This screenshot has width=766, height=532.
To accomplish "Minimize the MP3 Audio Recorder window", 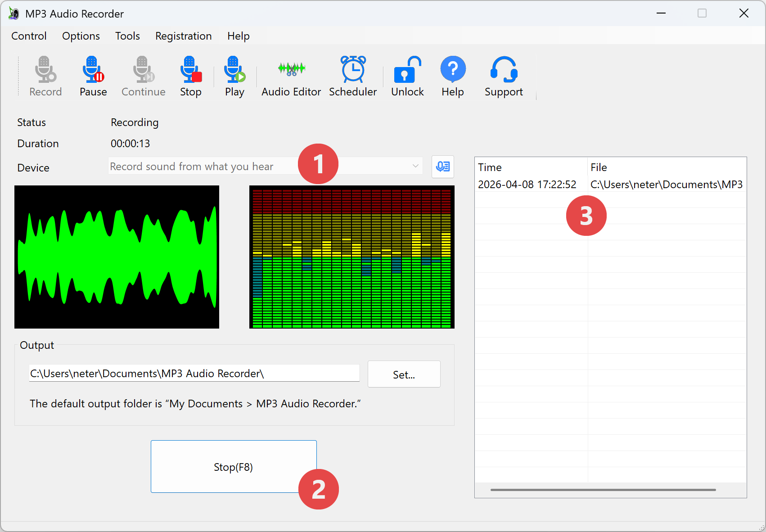I will pyautogui.click(x=661, y=13).
